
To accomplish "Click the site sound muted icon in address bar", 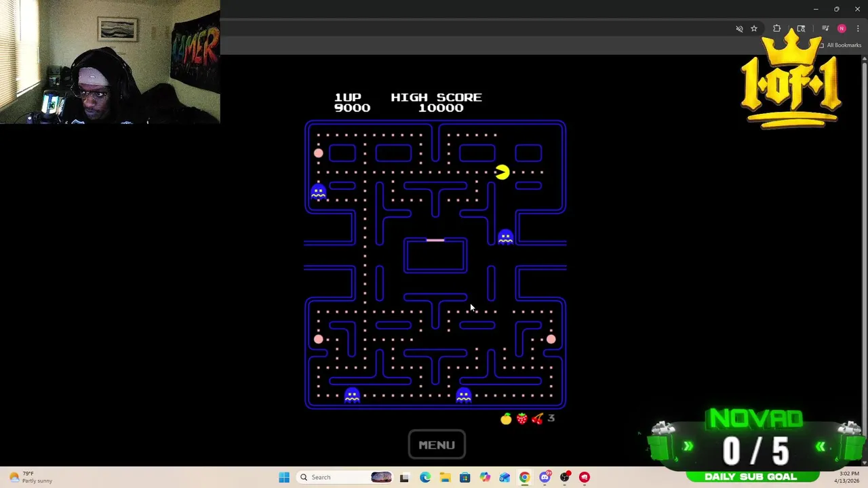I will click(x=739, y=28).
